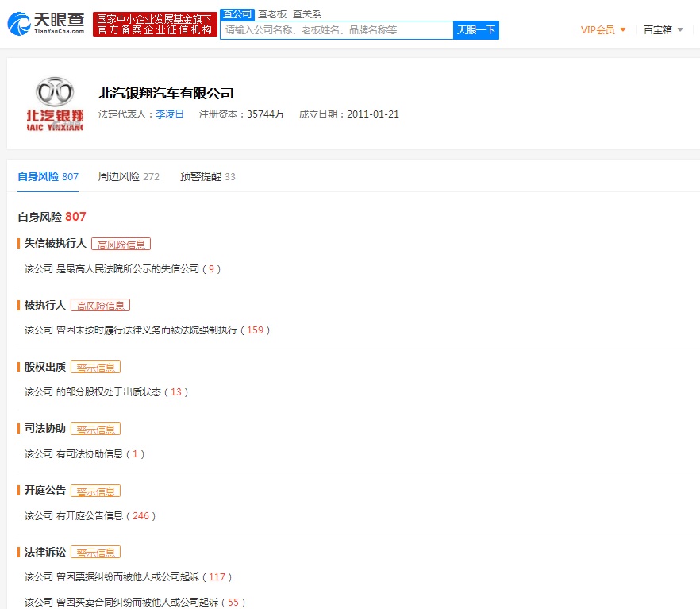Click 警示信息 tag beside 开庭公告
This screenshot has height=609, width=700.
(95, 491)
